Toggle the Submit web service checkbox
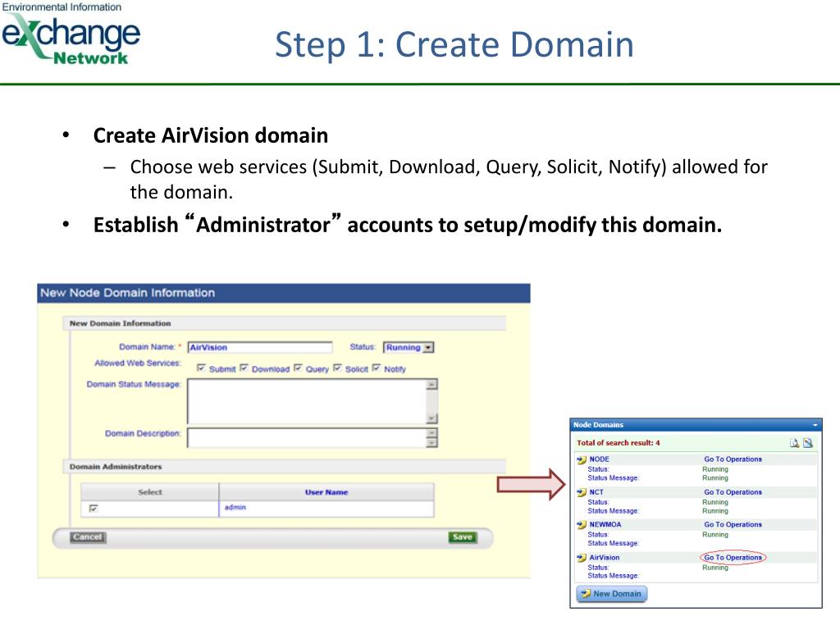This screenshot has width=840, height=630. point(201,368)
